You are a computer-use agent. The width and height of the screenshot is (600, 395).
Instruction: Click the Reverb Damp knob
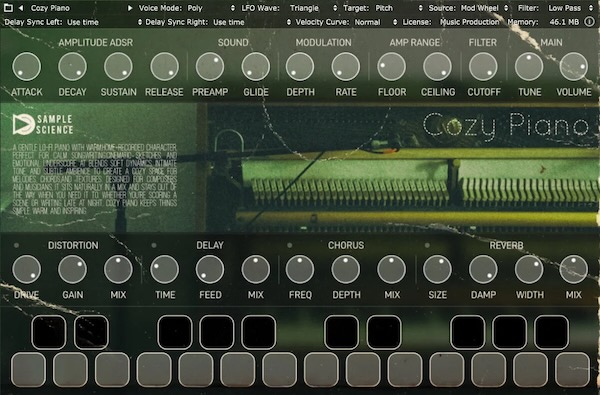[483, 269]
